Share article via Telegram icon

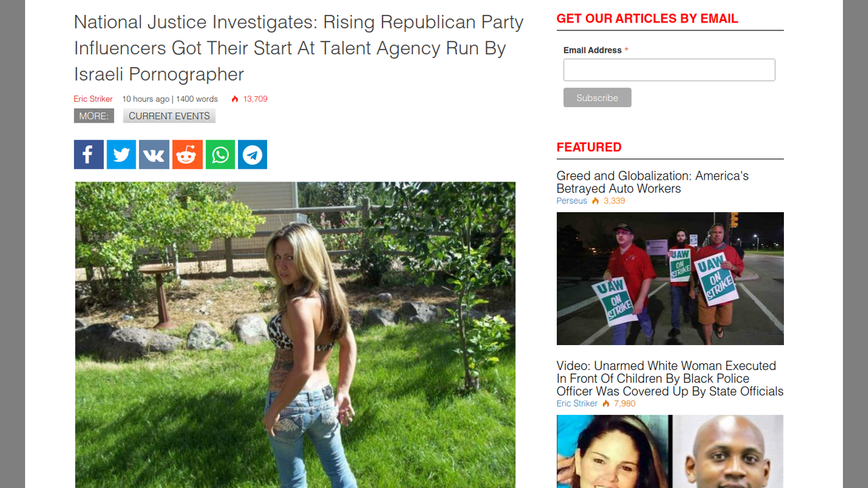[x=252, y=155]
